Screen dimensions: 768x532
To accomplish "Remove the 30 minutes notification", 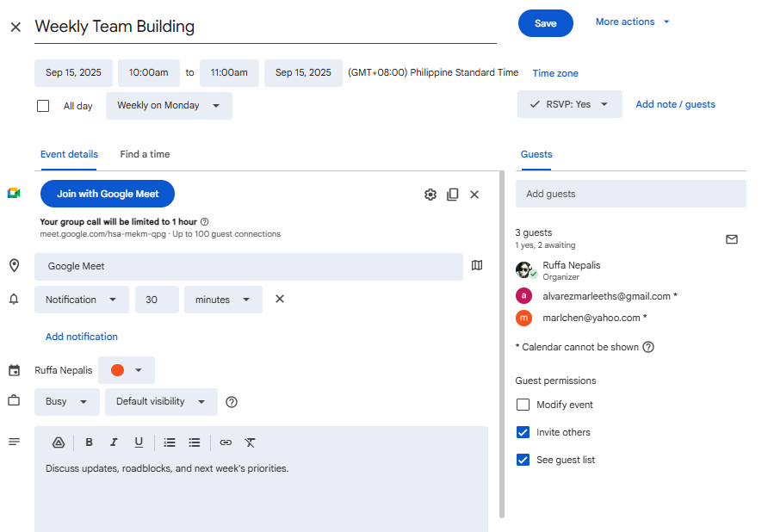I will coord(280,299).
